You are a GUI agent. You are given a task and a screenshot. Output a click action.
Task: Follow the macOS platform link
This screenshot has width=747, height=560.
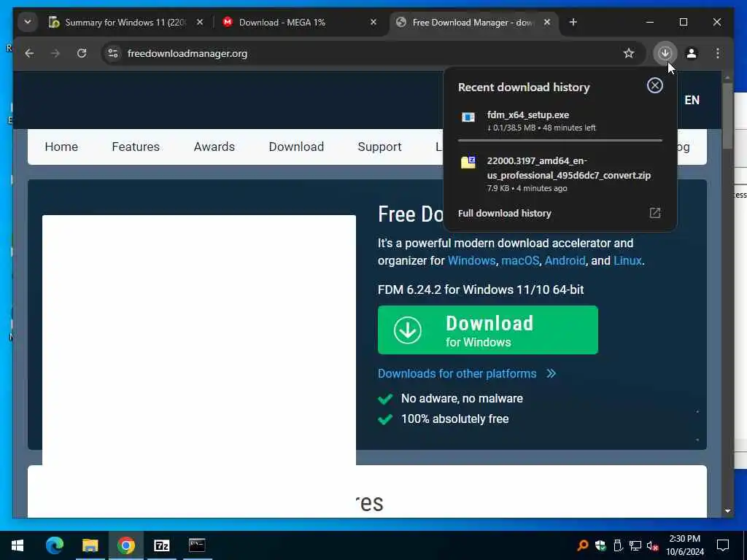coord(520,260)
